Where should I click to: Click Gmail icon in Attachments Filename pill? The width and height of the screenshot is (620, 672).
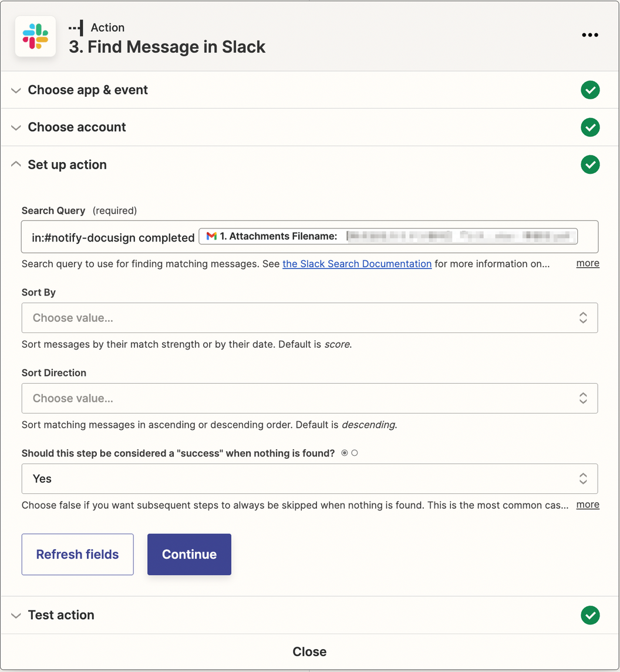[x=211, y=236]
